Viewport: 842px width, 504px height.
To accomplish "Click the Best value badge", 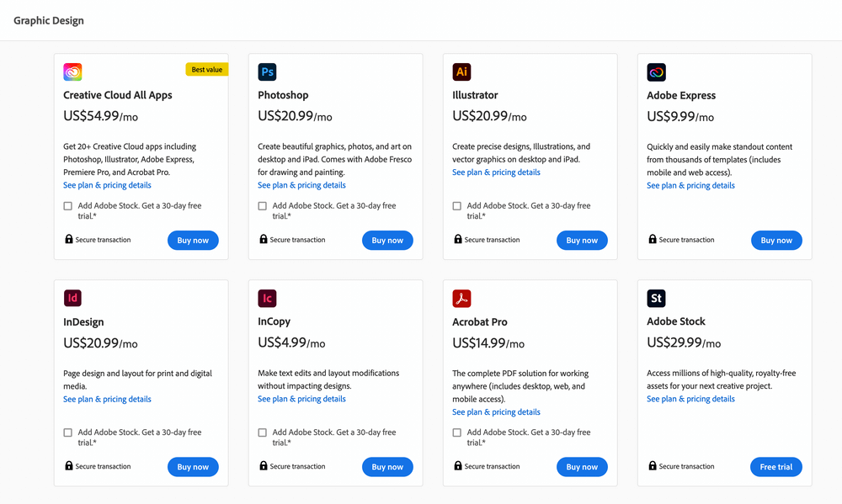I will coord(207,69).
